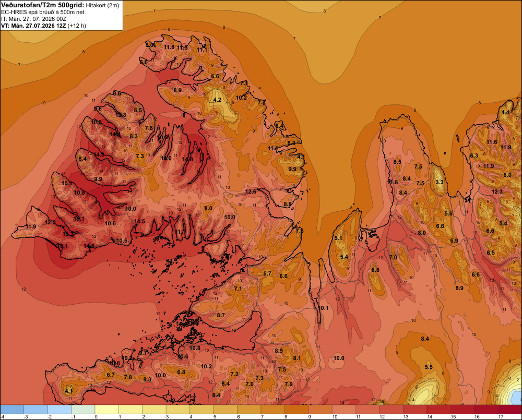This screenshot has height=420, width=522.
Task: Click the 'EC-HRES spá brúuð á 500m net' line
Action: [43, 12]
